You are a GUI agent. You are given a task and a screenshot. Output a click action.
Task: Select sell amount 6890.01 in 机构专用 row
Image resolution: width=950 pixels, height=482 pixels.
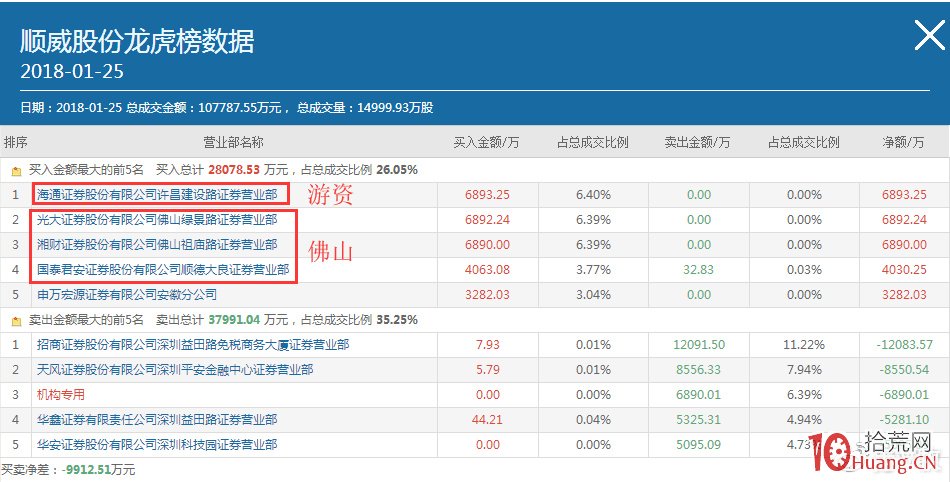tap(699, 395)
